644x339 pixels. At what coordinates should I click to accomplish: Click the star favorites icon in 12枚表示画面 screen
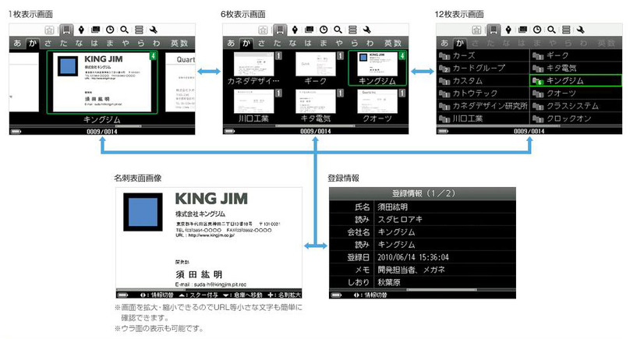pyautogui.click(x=476, y=30)
